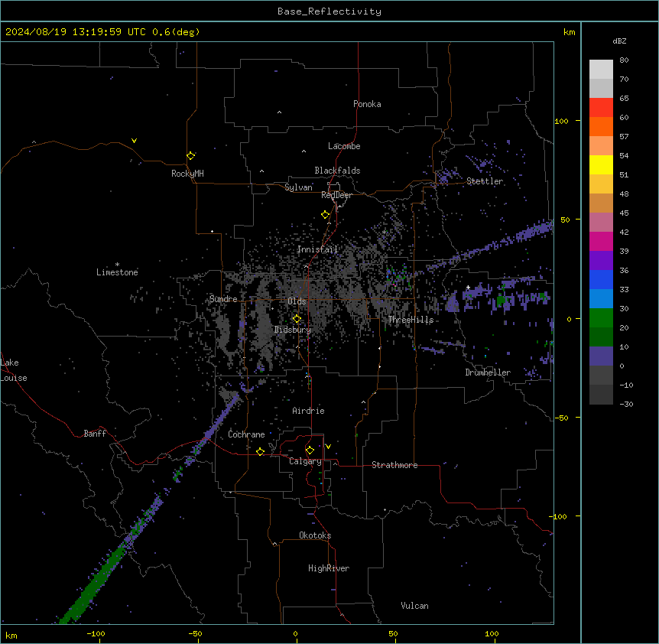The width and height of the screenshot is (659, 644).
Task: Pick the blue 33-36 dBZ legend swatch
Action: click(601, 279)
